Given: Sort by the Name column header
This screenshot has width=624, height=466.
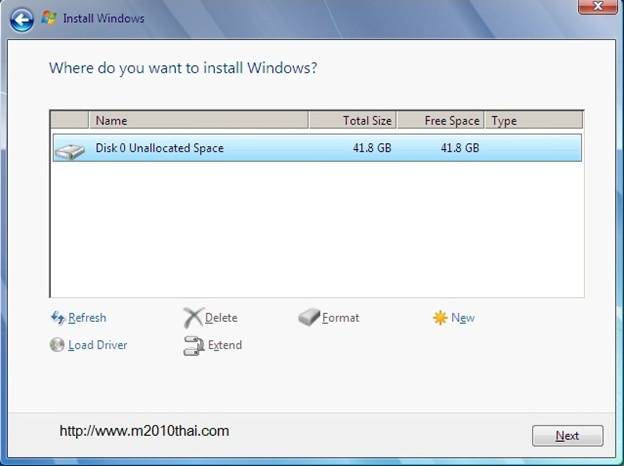Looking at the screenshot, I should click(199, 120).
